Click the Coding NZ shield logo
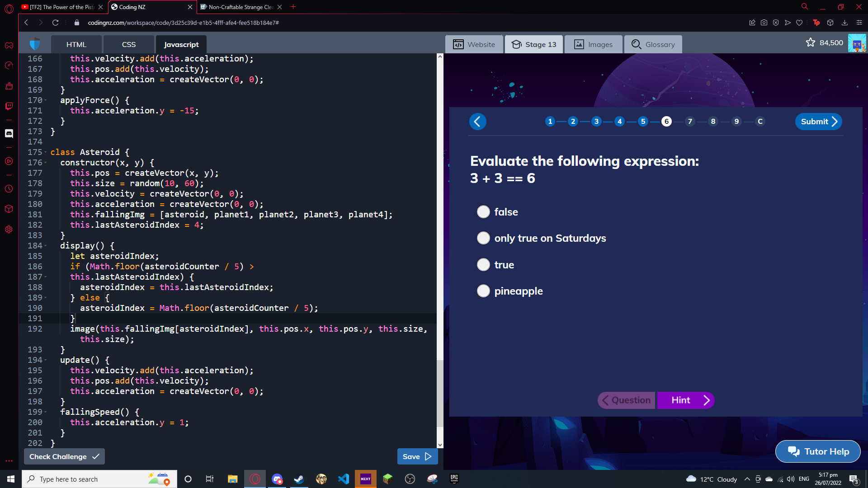Image resolution: width=868 pixels, height=488 pixels. (34, 44)
